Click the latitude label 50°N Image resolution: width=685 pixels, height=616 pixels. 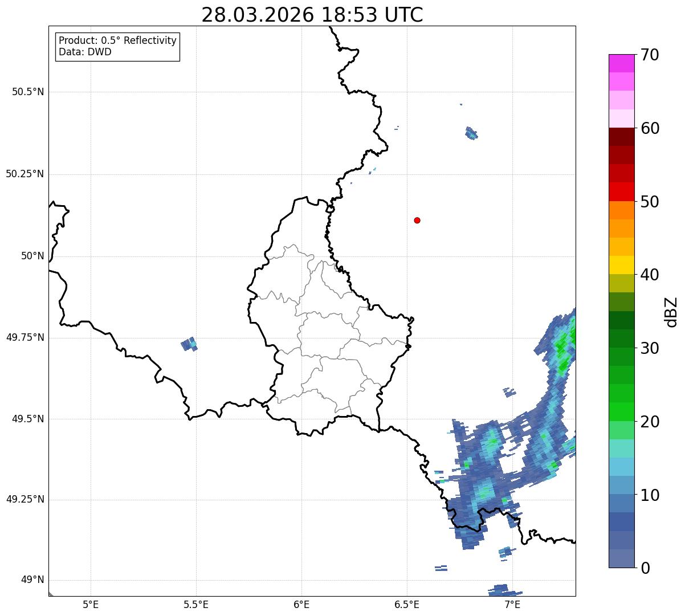point(32,256)
